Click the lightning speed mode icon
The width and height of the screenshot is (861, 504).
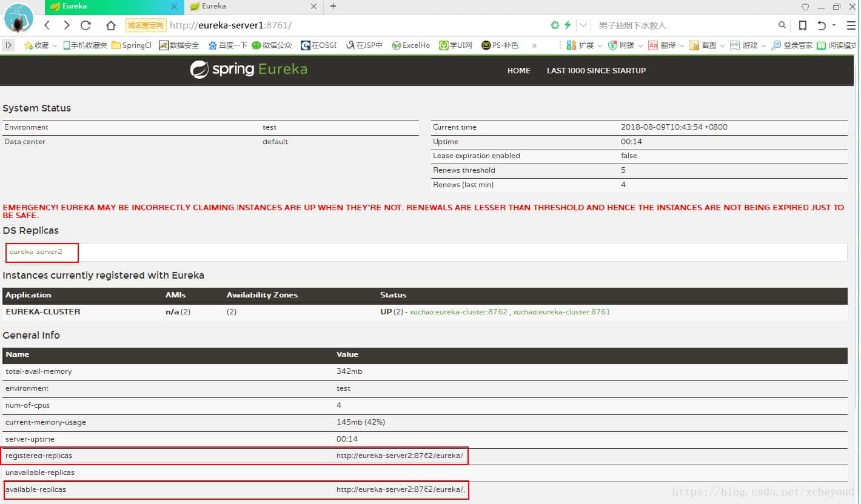point(568,25)
